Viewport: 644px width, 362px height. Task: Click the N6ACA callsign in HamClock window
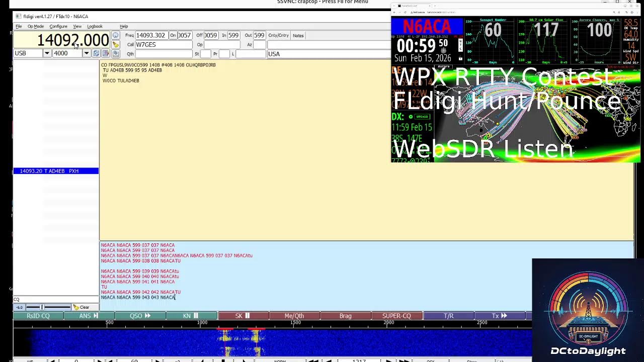click(x=427, y=27)
